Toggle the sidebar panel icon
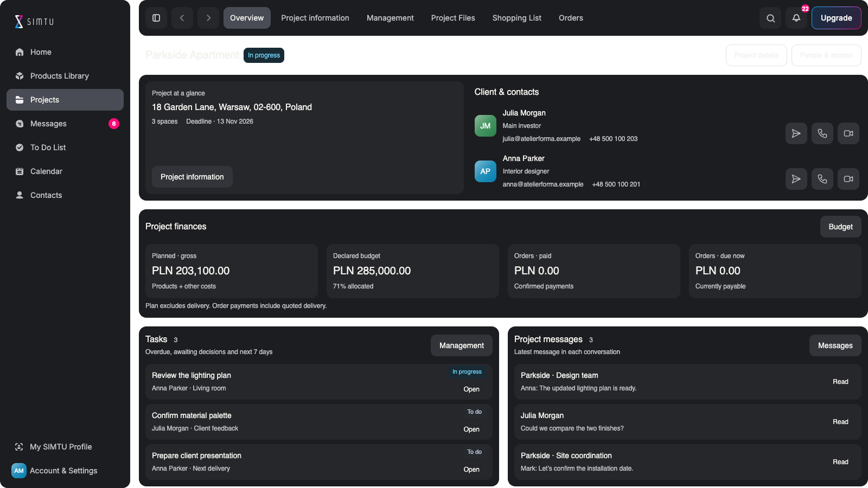 tap(156, 18)
